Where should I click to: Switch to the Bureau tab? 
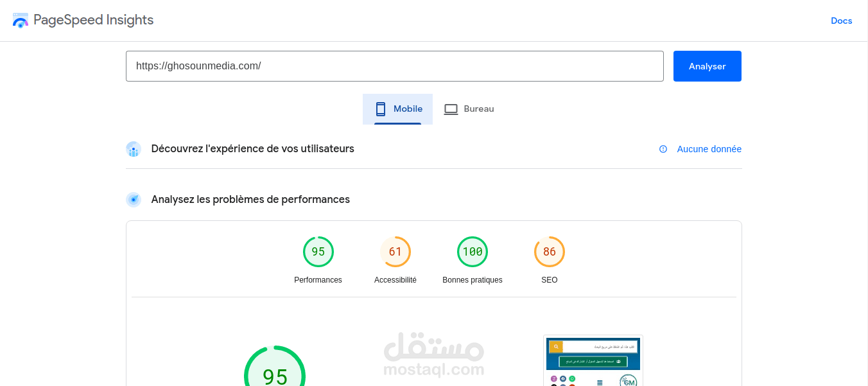tap(469, 109)
